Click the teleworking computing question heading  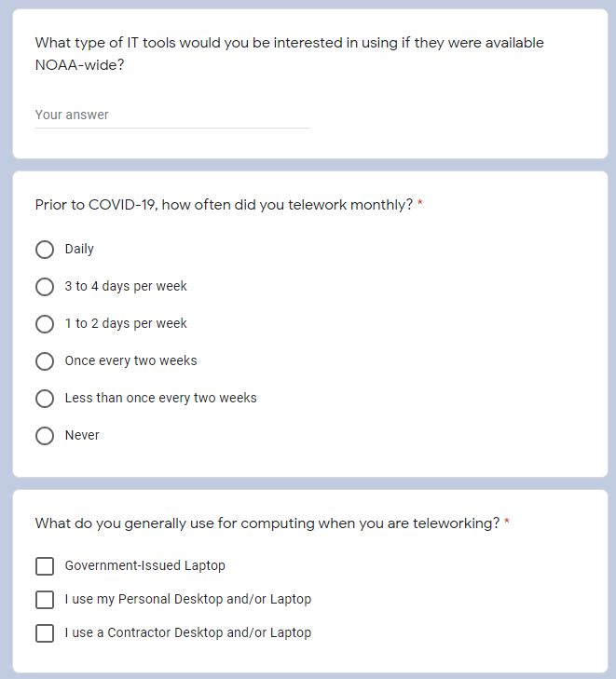pyautogui.click(x=267, y=523)
